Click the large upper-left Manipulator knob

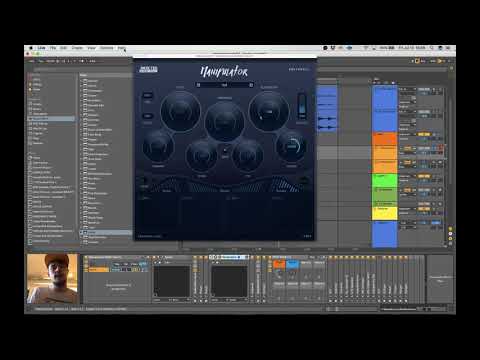180,112
